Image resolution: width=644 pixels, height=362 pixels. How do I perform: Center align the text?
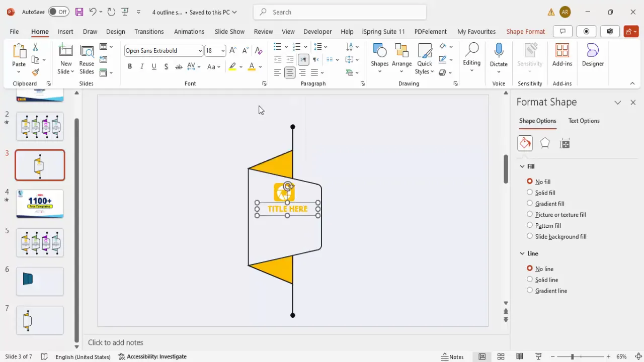pos(290,72)
